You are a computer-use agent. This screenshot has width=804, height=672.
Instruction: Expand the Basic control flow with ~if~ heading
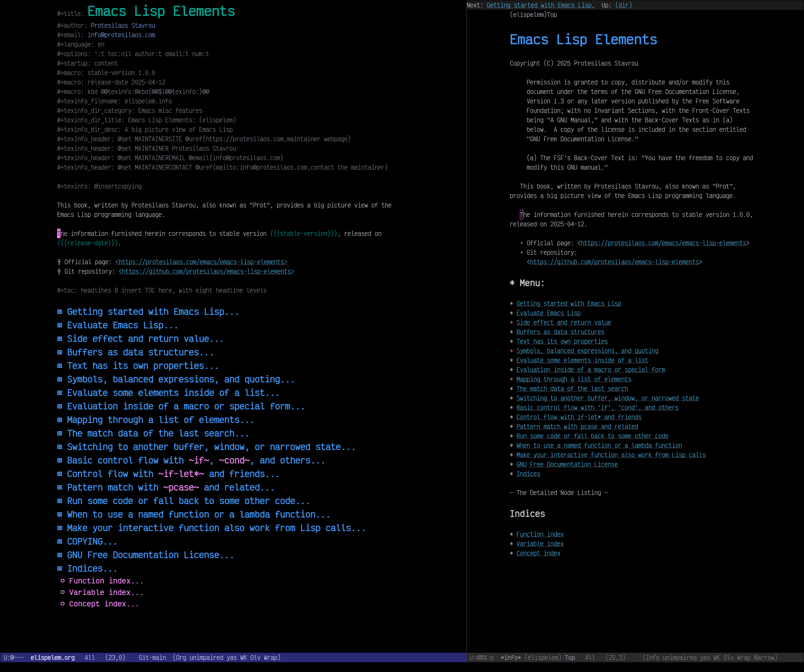click(x=196, y=460)
